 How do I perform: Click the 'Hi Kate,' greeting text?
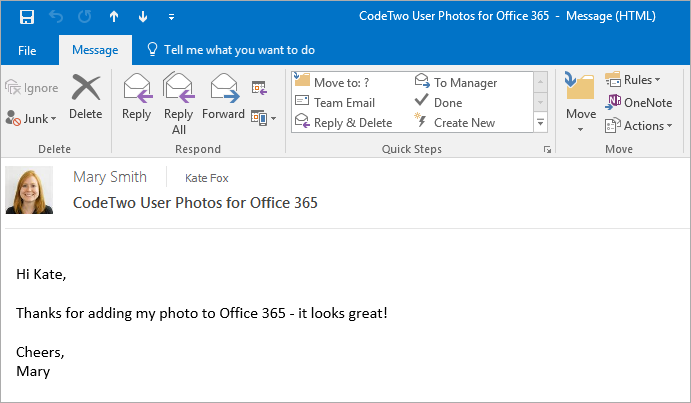(41, 274)
